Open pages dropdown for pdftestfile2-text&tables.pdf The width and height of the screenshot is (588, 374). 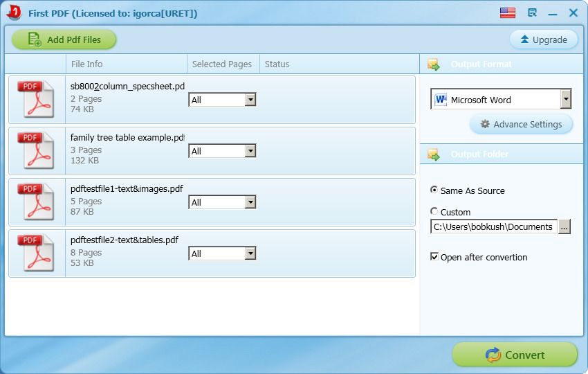(x=250, y=253)
